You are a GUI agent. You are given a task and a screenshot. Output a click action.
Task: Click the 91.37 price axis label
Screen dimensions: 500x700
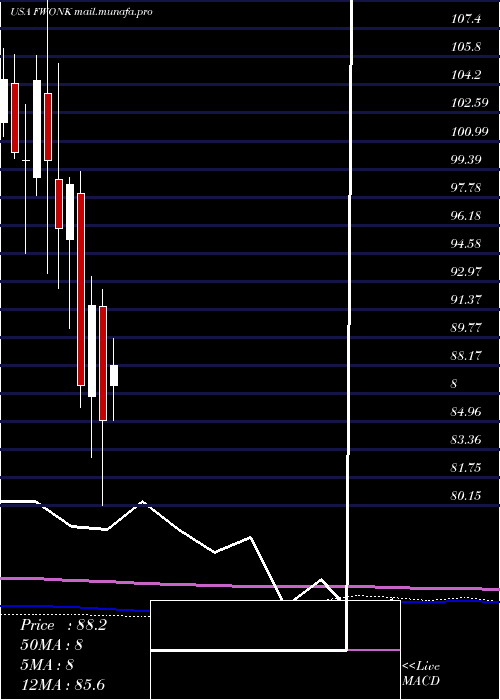coord(466,299)
